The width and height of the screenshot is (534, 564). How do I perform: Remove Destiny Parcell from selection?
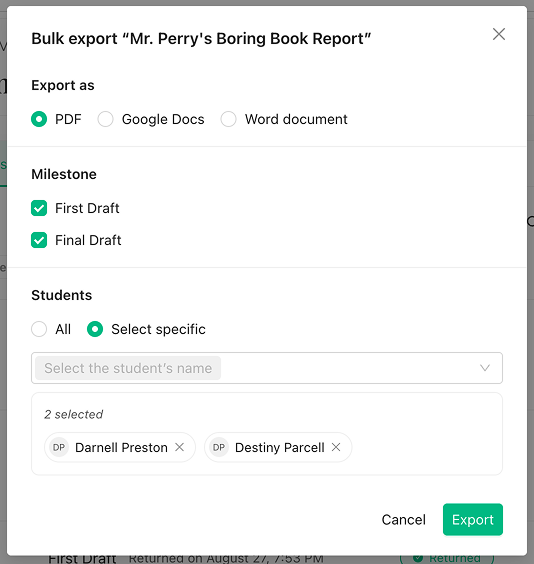336,447
